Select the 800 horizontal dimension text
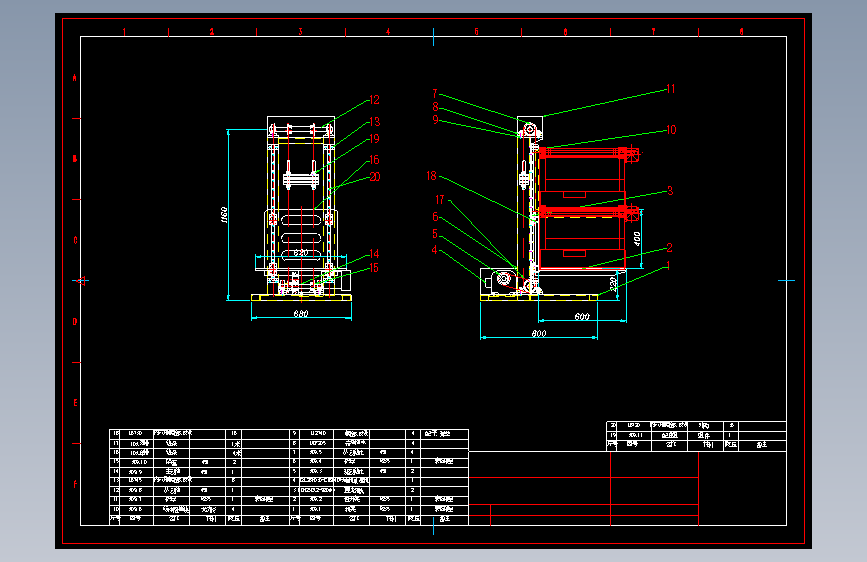Screen dimensions: 867x562 click(x=539, y=333)
